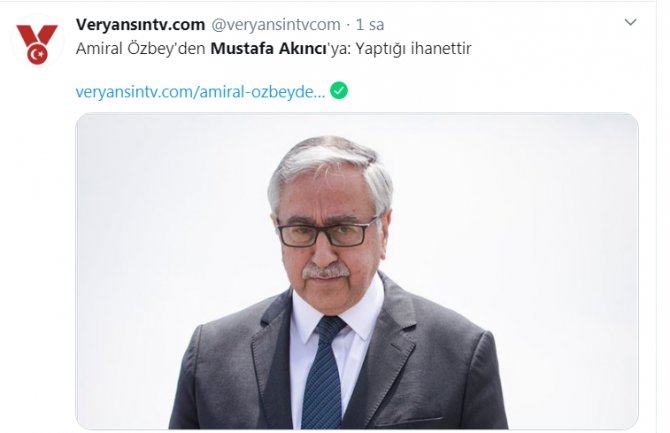The width and height of the screenshot is (670, 433).
Task: Click the red V letter in the profile logo
Action: click(37, 35)
